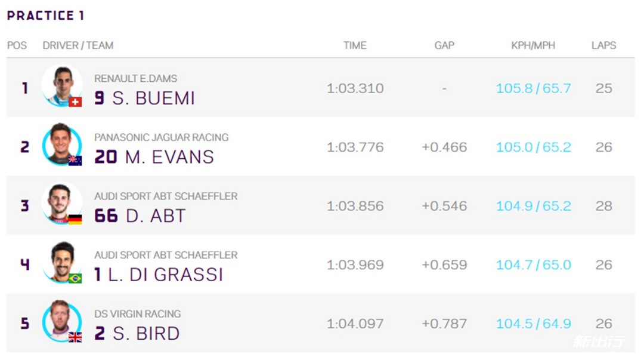Click the TIME column header

(355, 45)
